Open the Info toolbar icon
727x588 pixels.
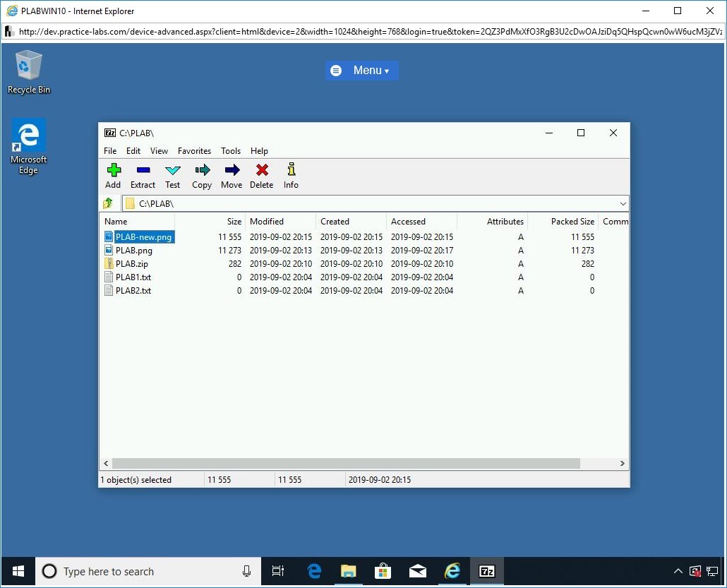pyautogui.click(x=291, y=175)
